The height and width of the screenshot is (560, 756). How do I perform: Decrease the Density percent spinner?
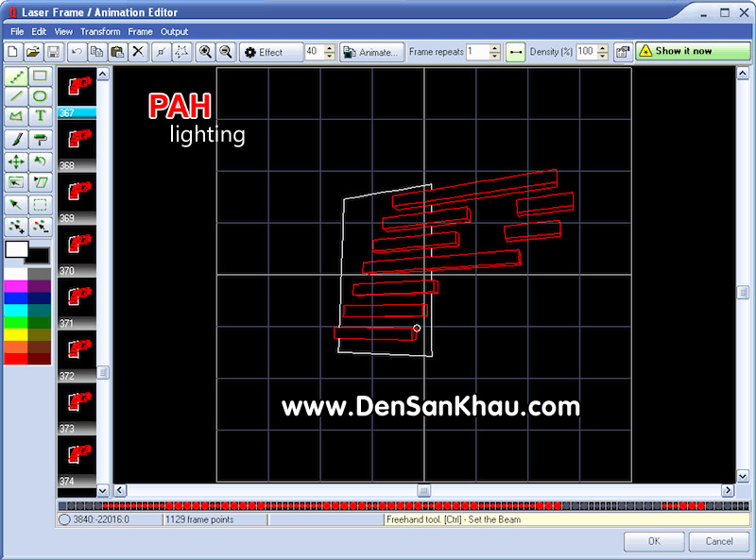[603, 56]
